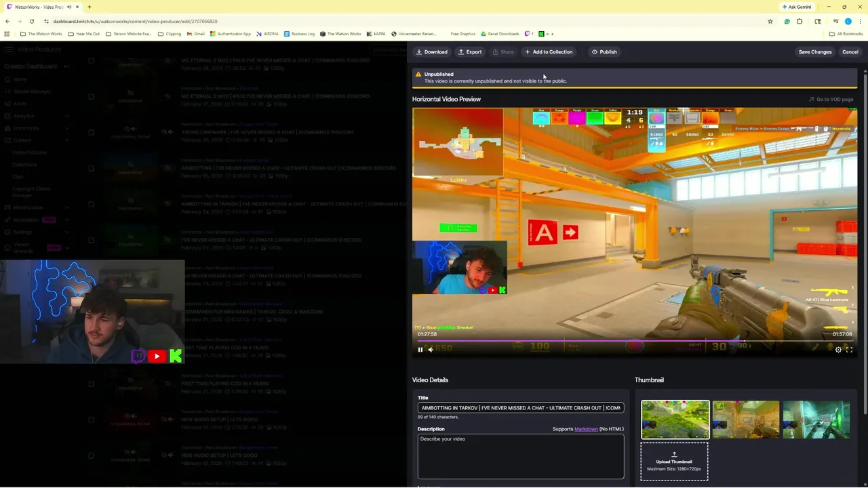This screenshot has height=488, width=868.
Task: Select the third teal corridor thumbnail
Action: (x=816, y=419)
